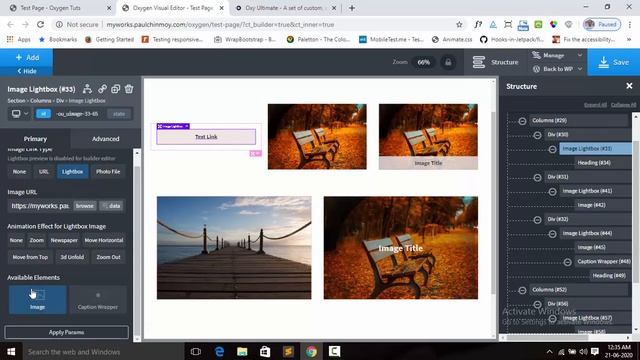The width and height of the screenshot is (640, 360).
Task: Open Task View on taskbar
Action: click(196, 351)
